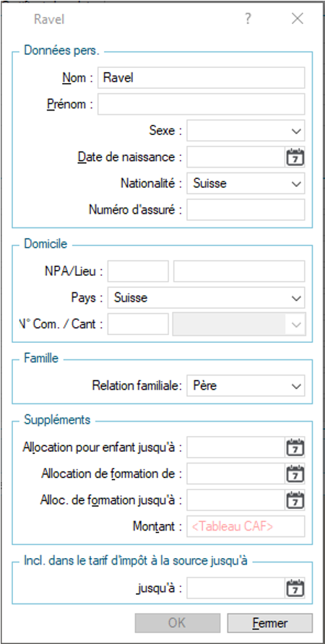325x644 pixels.
Task: Click the help question mark icon
Action: 248,19
